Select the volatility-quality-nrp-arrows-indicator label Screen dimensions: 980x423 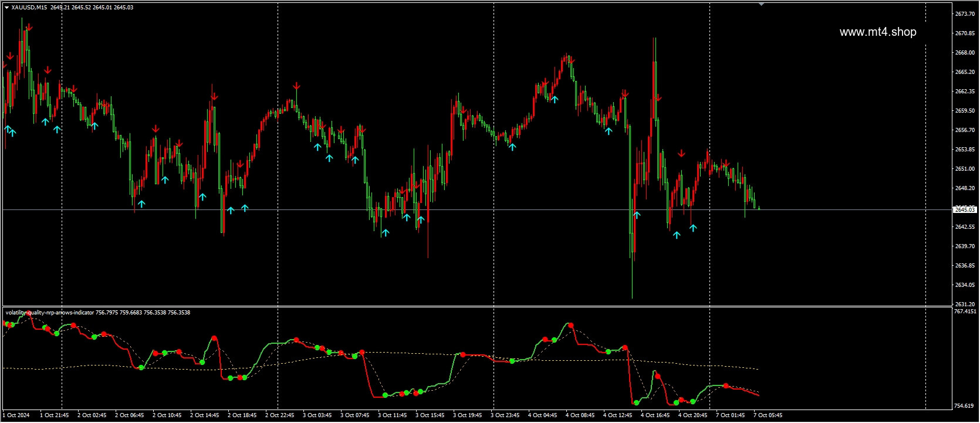click(50, 313)
